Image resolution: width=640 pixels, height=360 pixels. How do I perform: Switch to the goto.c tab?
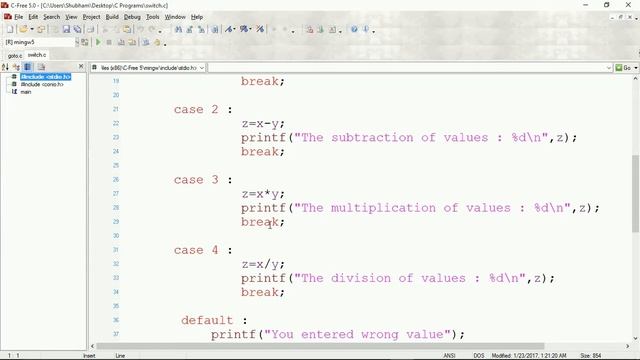pyautogui.click(x=15, y=56)
